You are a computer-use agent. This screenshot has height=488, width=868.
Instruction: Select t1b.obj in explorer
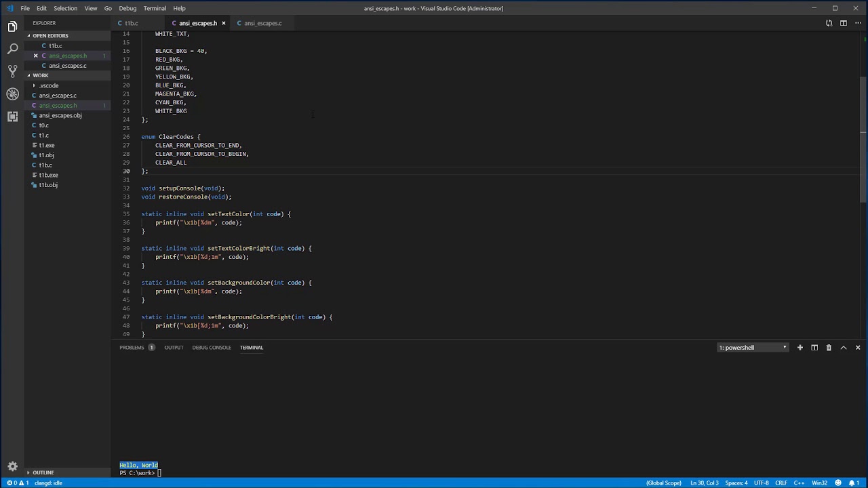pos(47,185)
